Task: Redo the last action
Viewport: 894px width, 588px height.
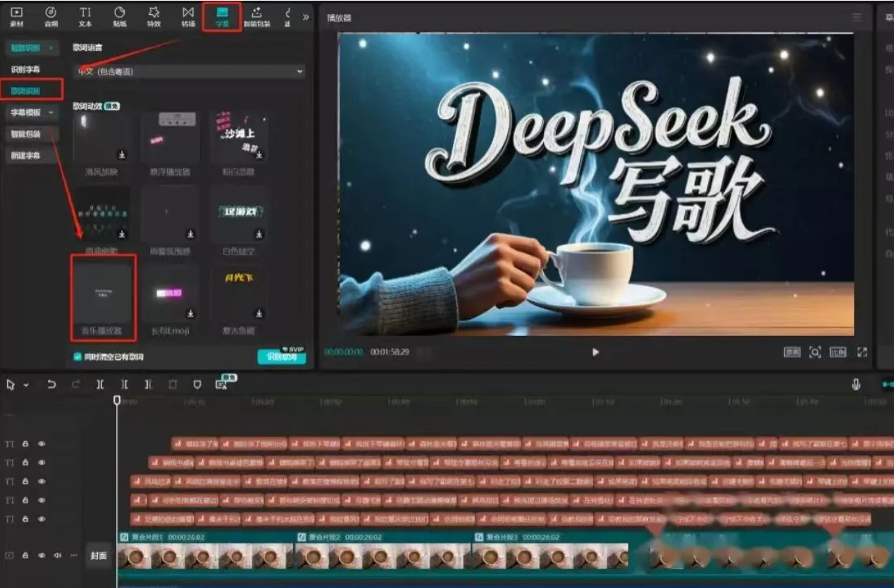Action: click(76, 384)
